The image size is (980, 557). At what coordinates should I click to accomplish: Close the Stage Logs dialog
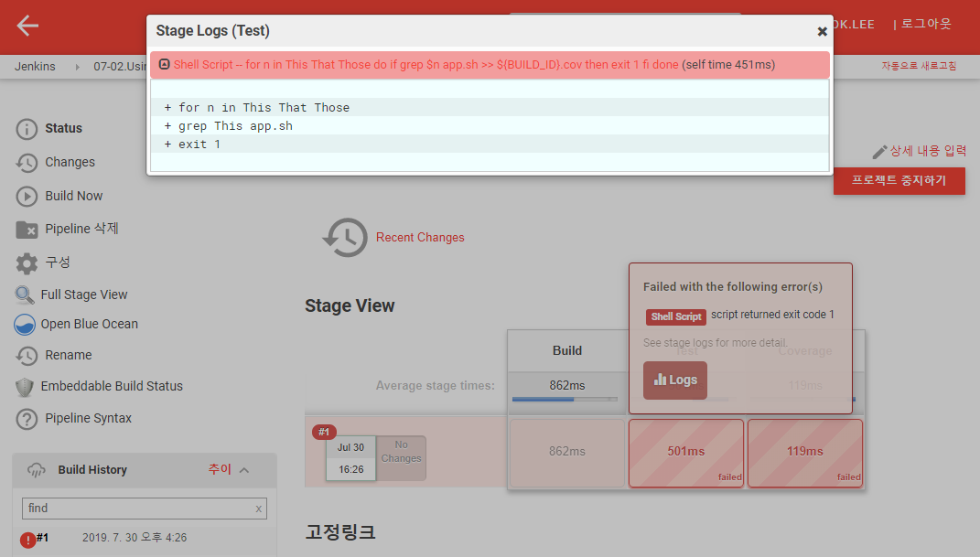[x=822, y=31]
